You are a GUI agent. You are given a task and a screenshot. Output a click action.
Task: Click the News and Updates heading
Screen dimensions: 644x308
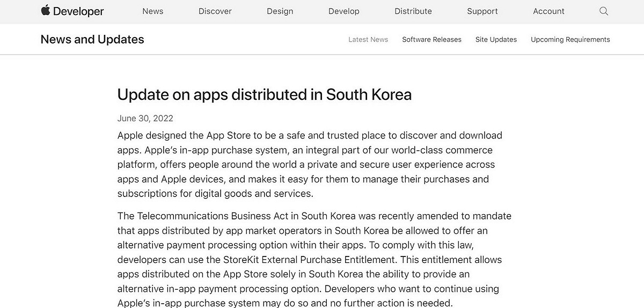[x=92, y=39]
